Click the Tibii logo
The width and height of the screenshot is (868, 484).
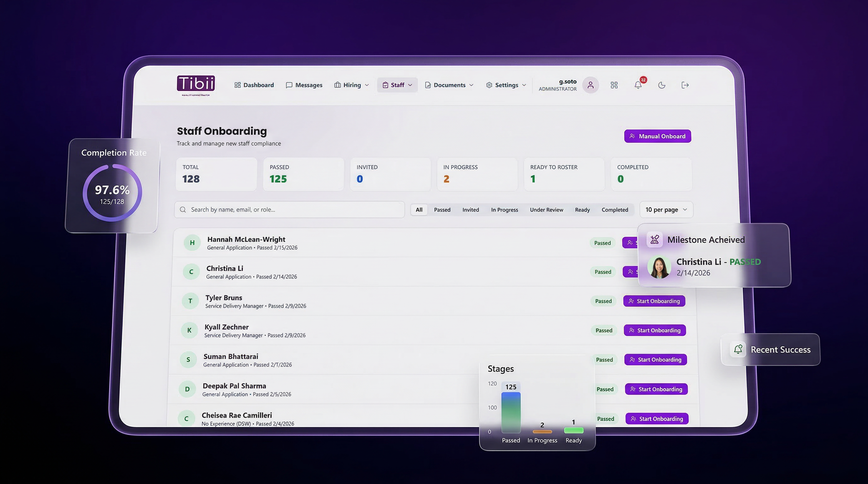pyautogui.click(x=196, y=85)
